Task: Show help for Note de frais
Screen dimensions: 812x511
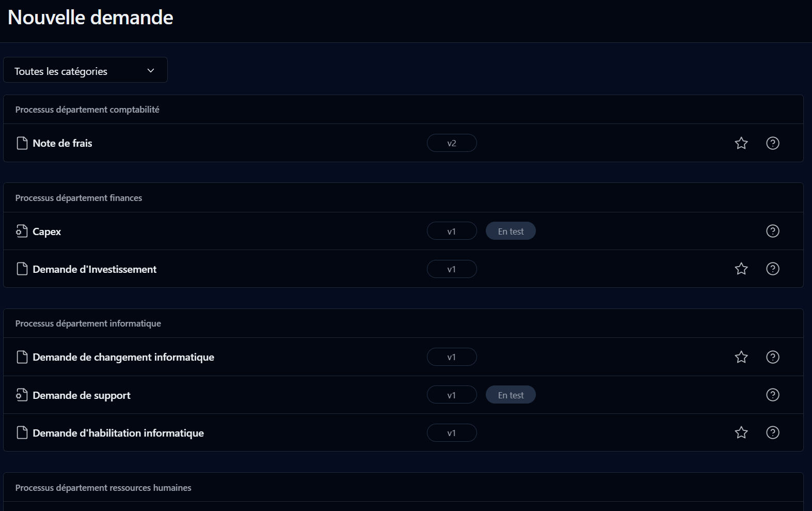Action: click(773, 143)
